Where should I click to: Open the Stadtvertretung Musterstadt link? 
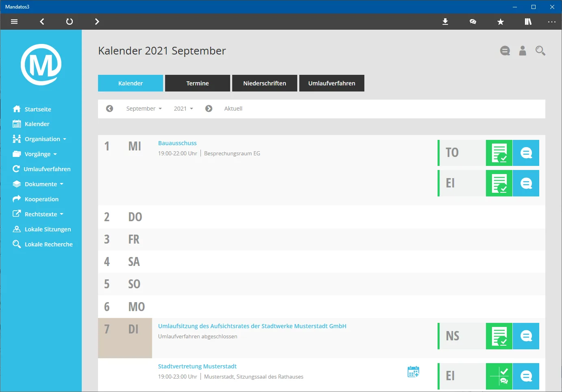[197, 366]
